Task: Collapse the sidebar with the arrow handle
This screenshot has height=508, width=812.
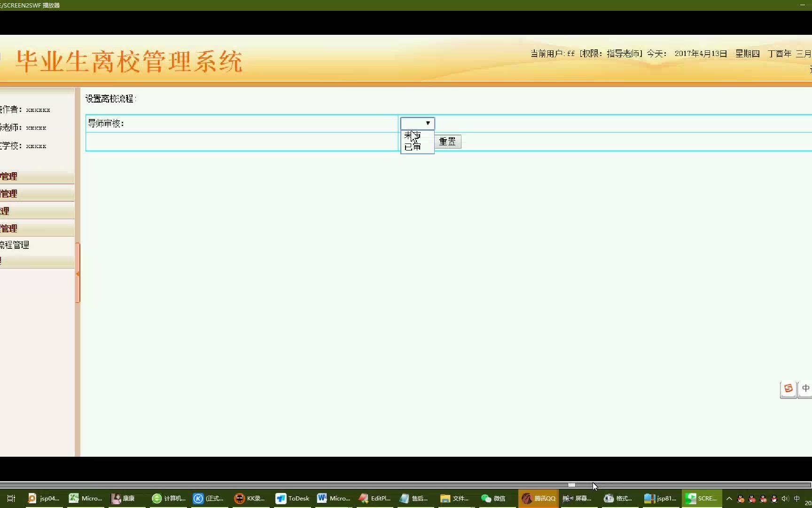Action: pyautogui.click(x=78, y=273)
